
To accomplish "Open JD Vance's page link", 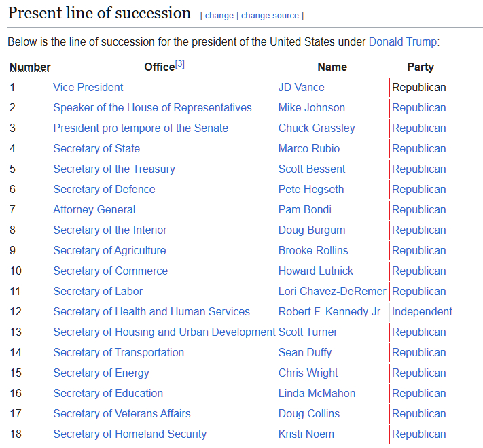I will tap(301, 87).
